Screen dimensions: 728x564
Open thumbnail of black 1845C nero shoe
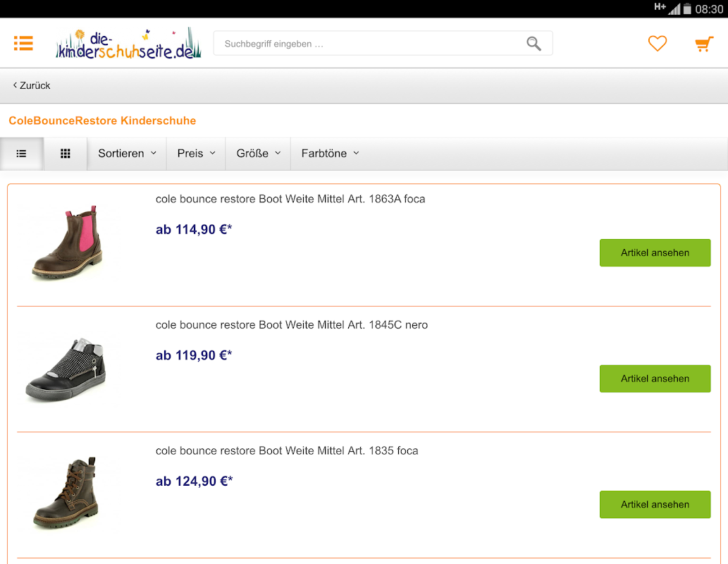[x=66, y=370]
